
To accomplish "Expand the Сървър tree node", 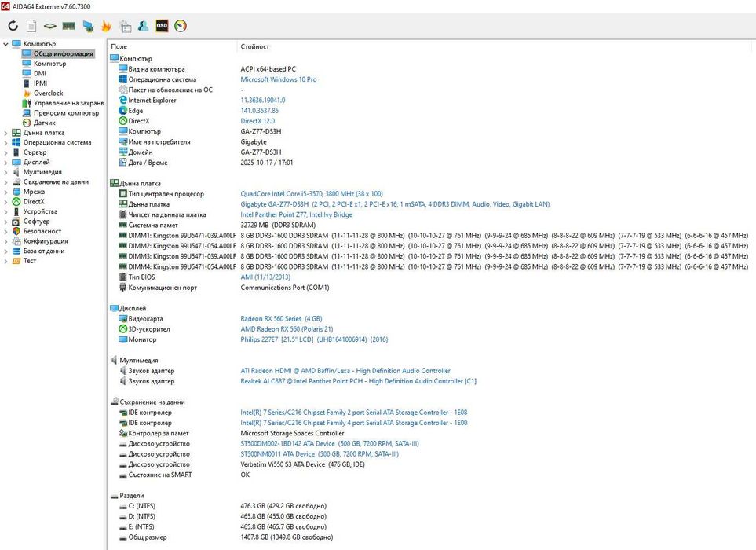I will [x=5, y=152].
